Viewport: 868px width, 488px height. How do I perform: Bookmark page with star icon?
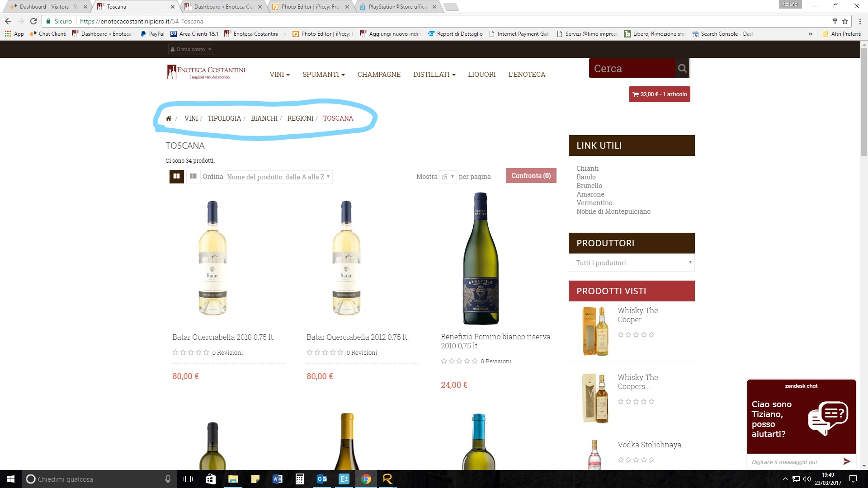[844, 21]
